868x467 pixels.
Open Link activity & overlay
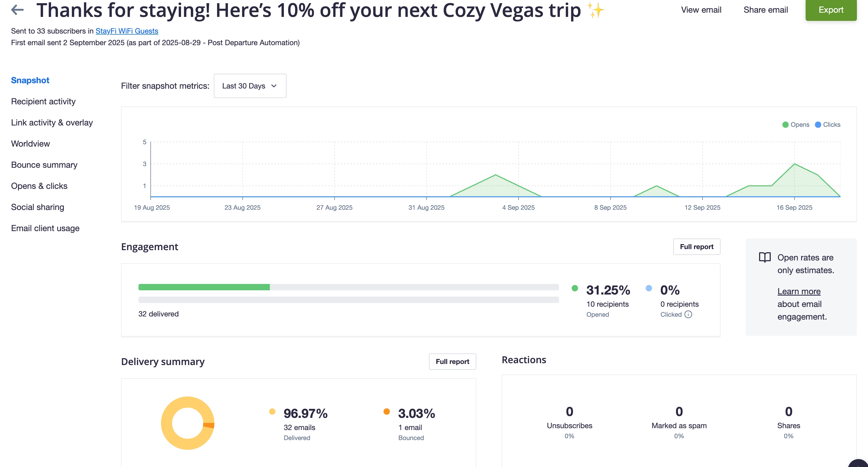click(x=52, y=123)
